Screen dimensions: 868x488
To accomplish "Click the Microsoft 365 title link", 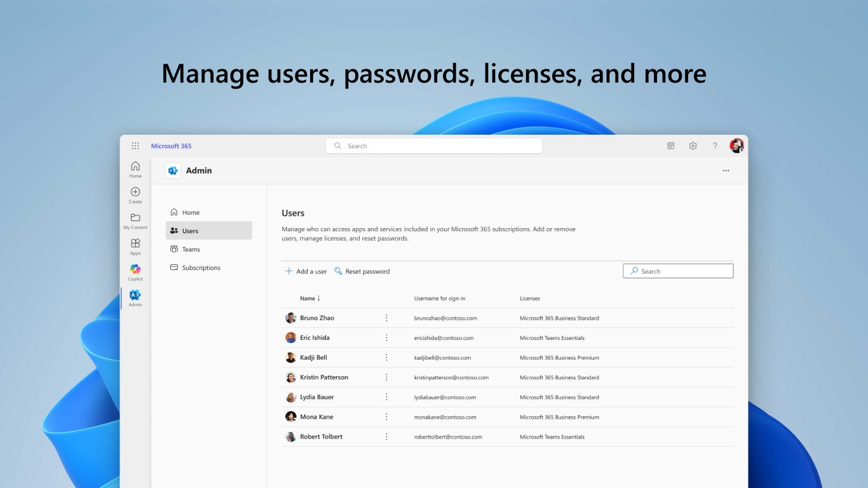I will (x=171, y=146).
